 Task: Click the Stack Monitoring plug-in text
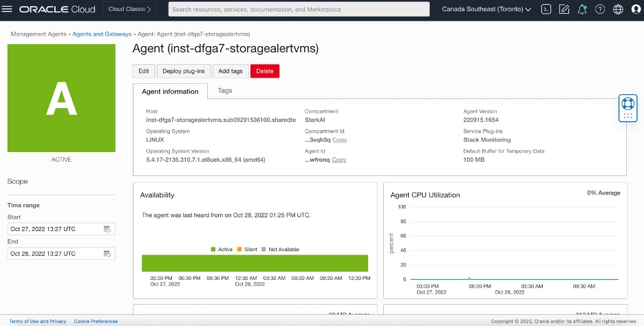pos(487,140)
